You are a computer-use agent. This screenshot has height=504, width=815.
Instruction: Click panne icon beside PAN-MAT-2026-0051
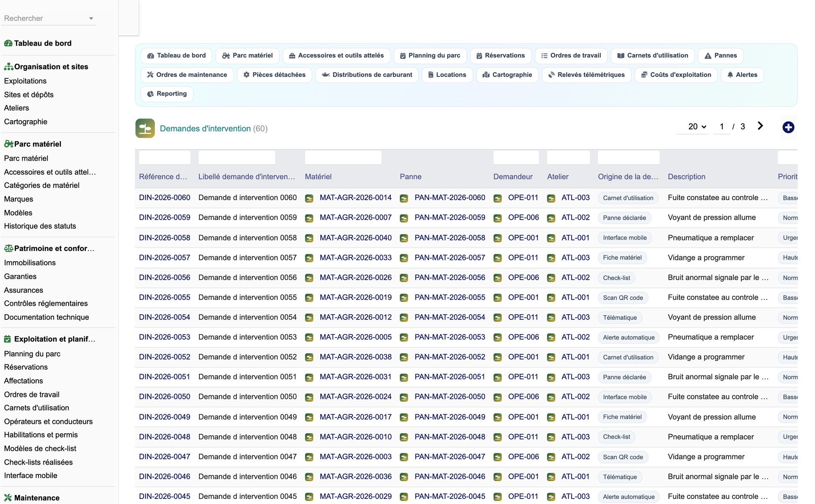coord(404,377)
